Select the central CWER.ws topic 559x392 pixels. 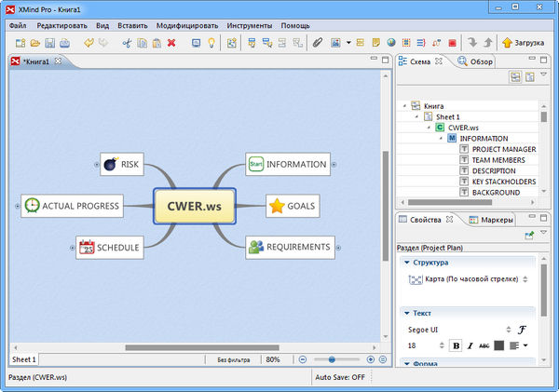click(194, 206)
